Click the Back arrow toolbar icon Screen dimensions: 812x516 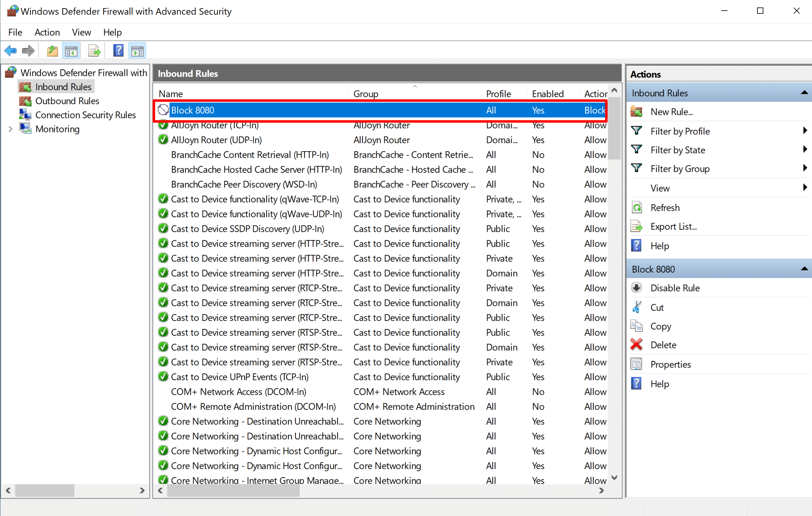(x=11, y=51)
